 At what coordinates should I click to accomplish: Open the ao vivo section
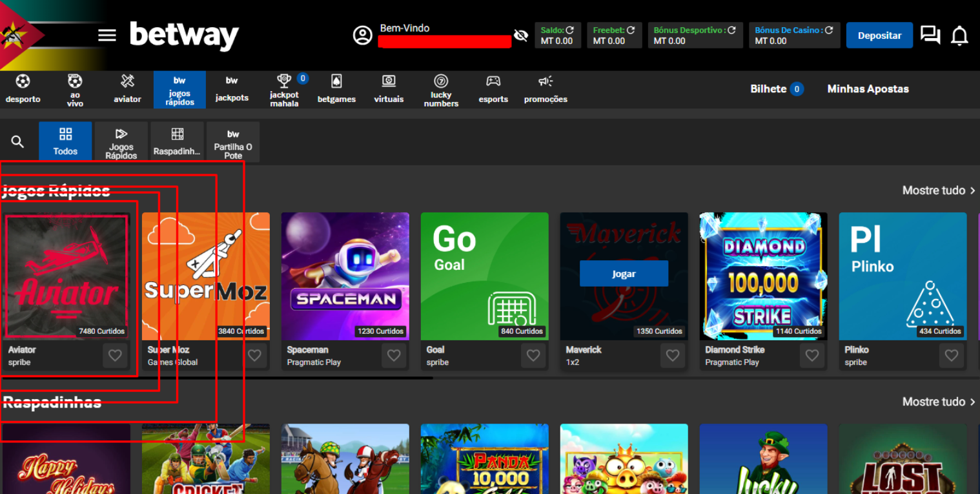click(x=75, y=89)
